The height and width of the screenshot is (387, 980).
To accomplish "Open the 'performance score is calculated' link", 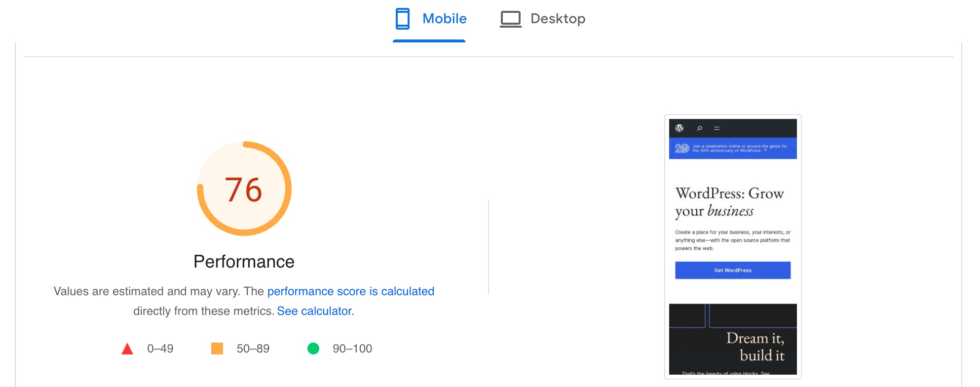I will (350, 291).
